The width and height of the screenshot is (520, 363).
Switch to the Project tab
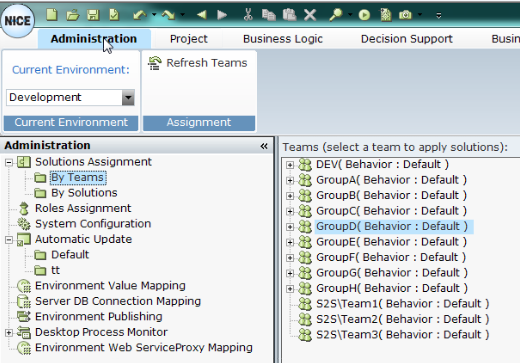point(189,39)
